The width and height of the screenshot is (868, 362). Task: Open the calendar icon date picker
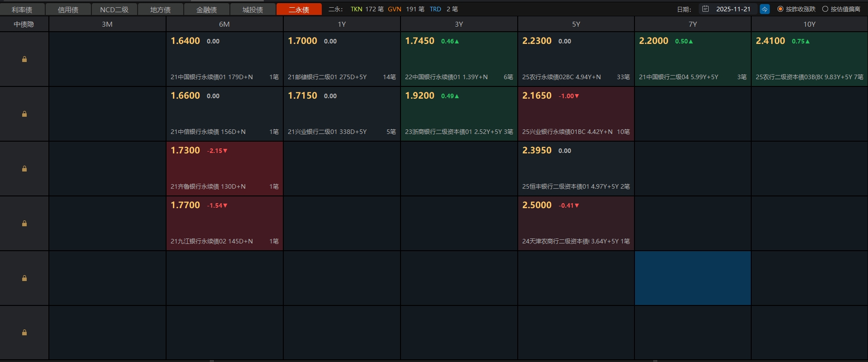tap(705, 9)
